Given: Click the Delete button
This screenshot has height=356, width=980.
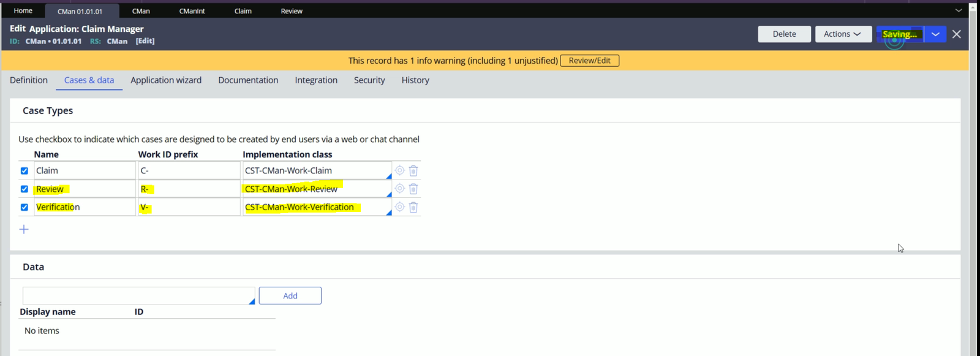Looking at the screenshot, I should pos(785,34).
